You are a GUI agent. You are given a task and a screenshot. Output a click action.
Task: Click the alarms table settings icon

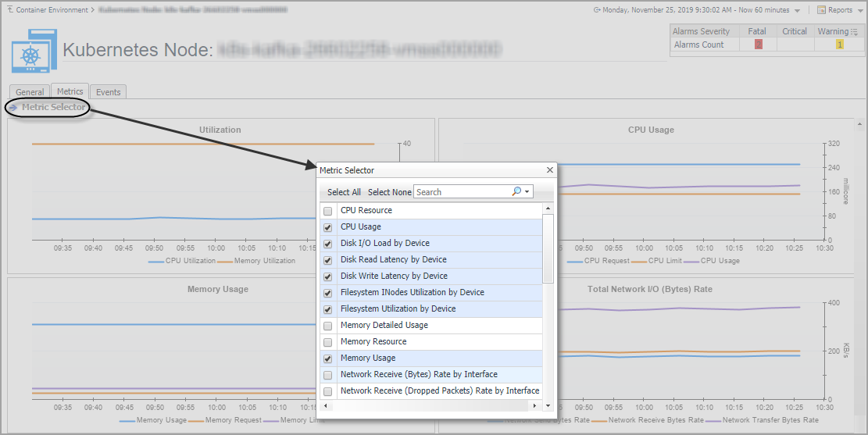(x=854, y=32)
